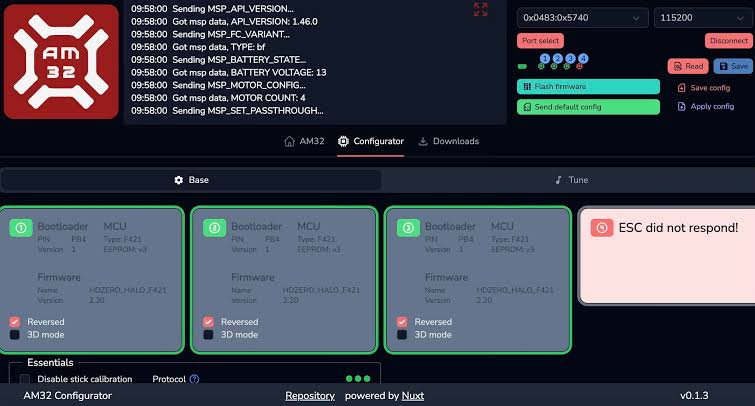
Task: Click the Protocol help question mark icon
Action: (x=195, y=379)
